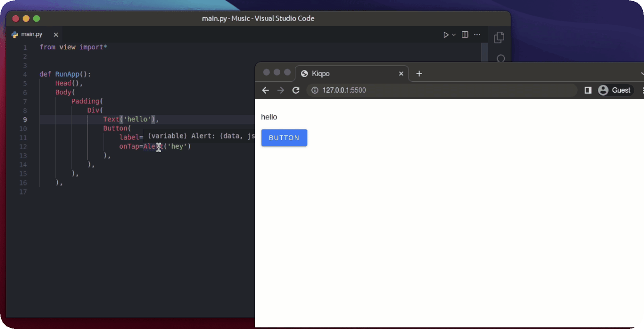
Task: Reload the Kiqpo page
Action: point(296,90)
